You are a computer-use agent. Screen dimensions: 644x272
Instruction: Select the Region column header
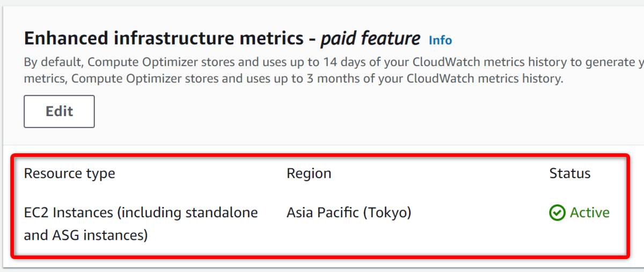[309, 174]
